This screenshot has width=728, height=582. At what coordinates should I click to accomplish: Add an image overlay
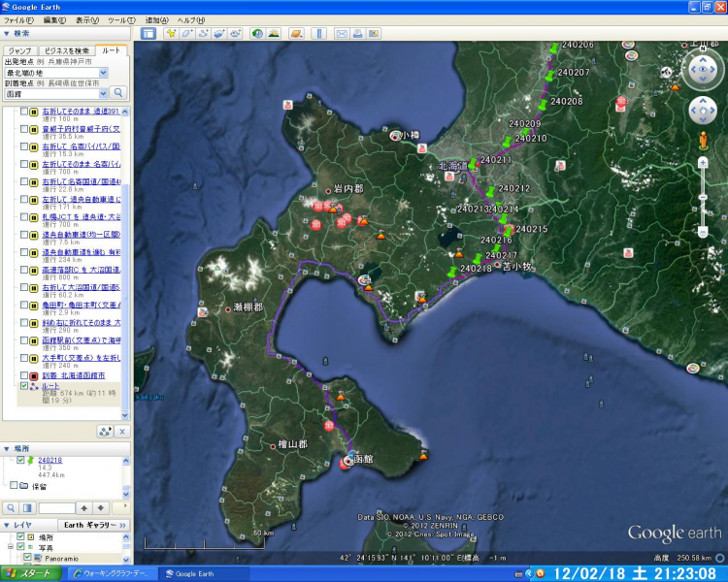click(x=219, y=33)
